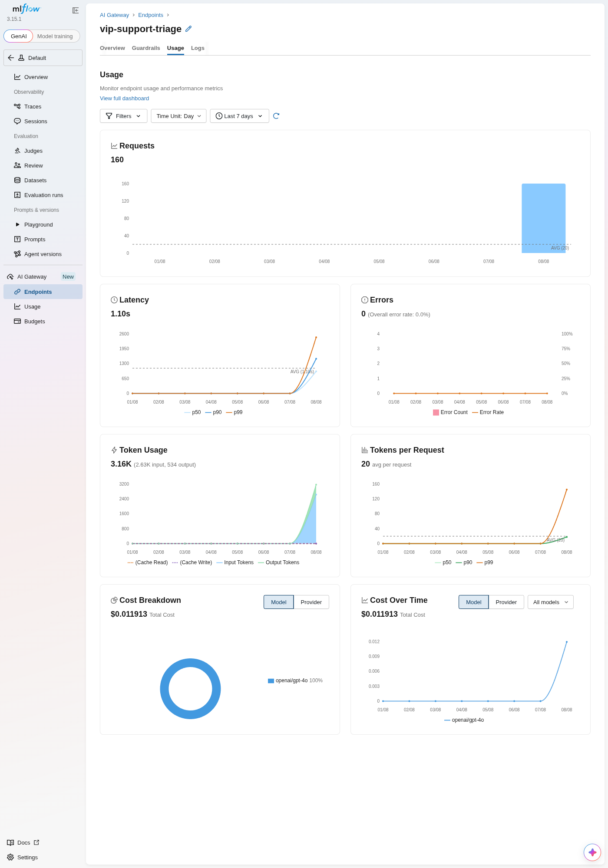This screenshot has height=868, width=608.
Task: Click openai/gpt-4o blue swatch in Cost Breakdown
Action: [271, 681]
